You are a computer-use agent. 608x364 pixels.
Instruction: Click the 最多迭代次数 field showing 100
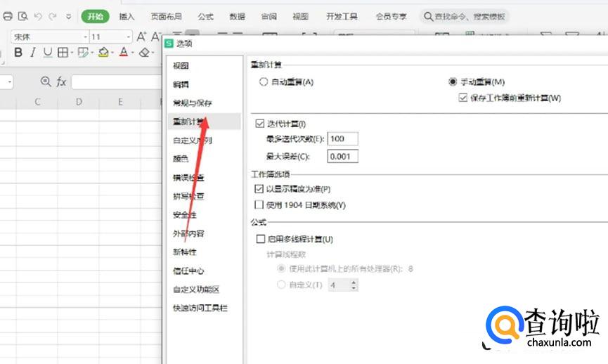(343, 138)
